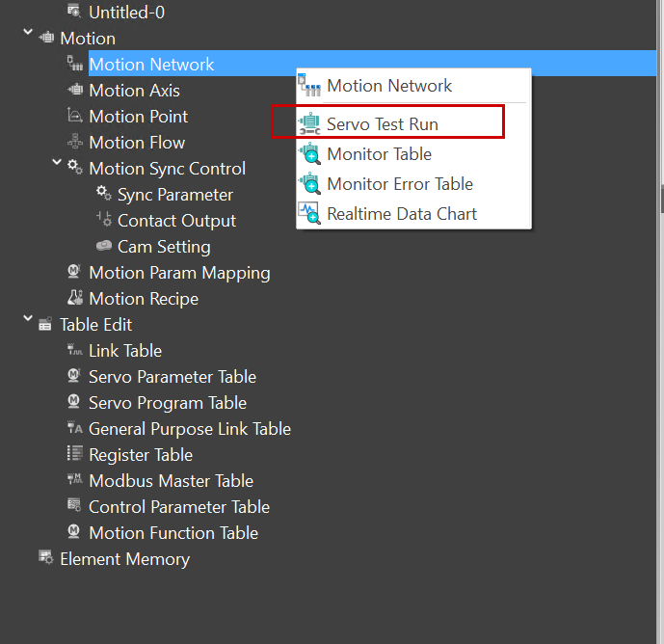Open the Servo Parameter Table item
Viewport: 664px width, 644px height.
[173, 377]
